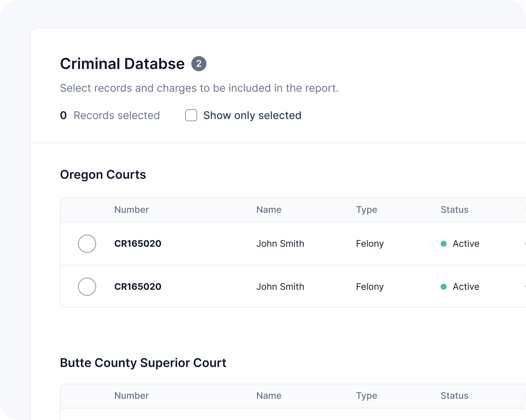Click the Active status in the first row
526x420 pixels.
[x=460, y=243]
